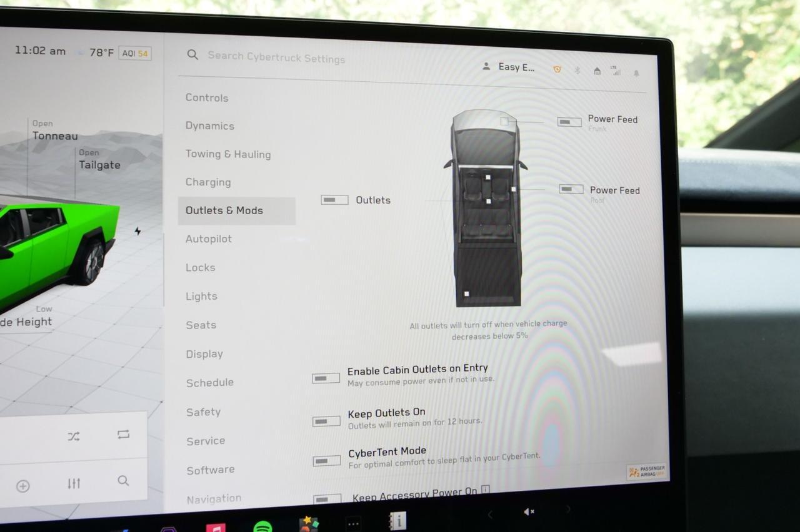This screenshot has width=800, height=532.
Task: Launch the Spotify app
Action: click(262, 527)
